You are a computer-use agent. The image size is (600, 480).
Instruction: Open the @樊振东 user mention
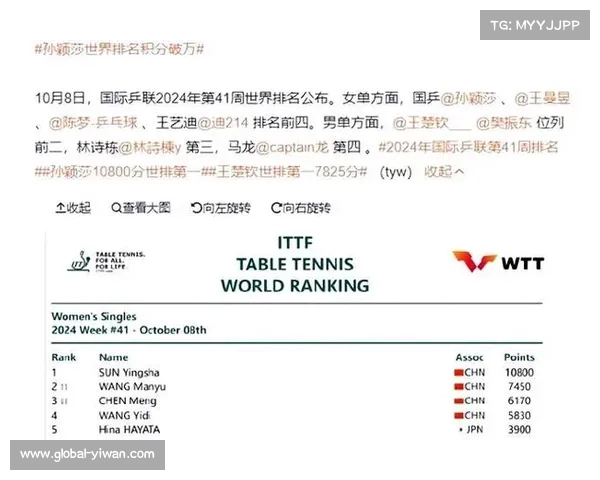[508, 123]
